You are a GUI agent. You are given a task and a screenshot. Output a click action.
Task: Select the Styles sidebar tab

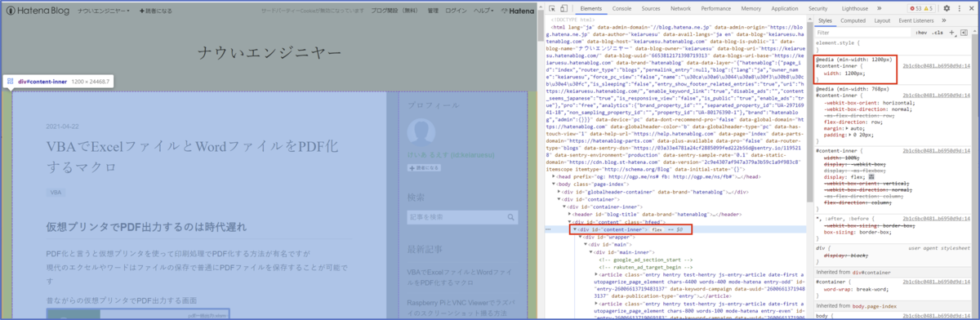[x=825, y=20]
